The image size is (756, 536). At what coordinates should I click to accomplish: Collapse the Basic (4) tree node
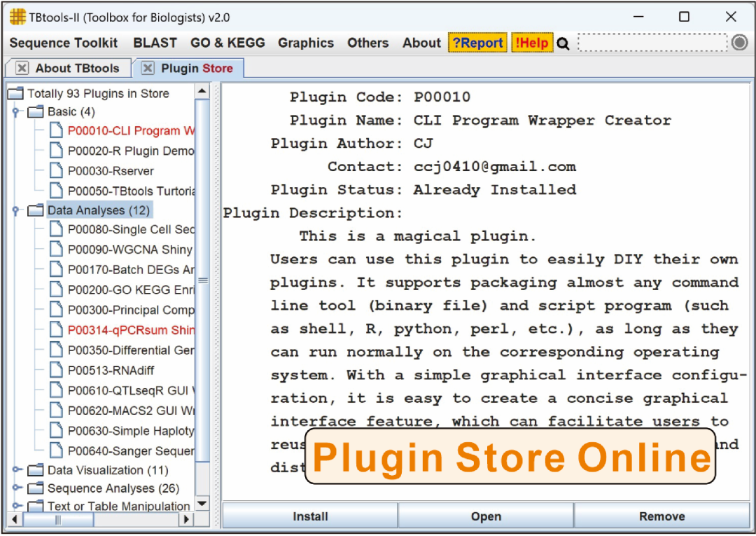click(x=16, y=112)
